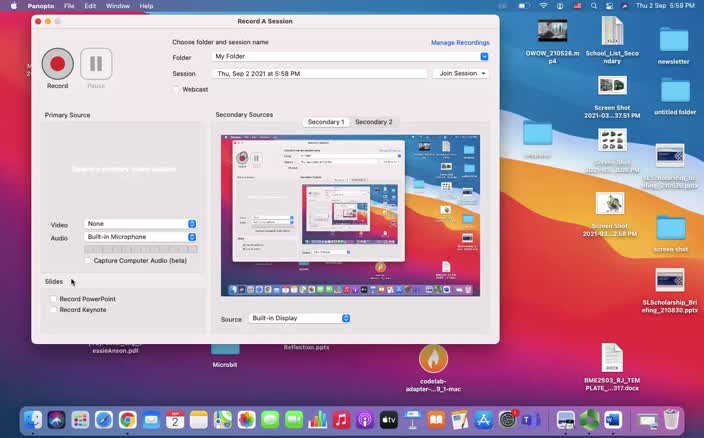
Task: Open Finder from the dock
Action: 33,420
